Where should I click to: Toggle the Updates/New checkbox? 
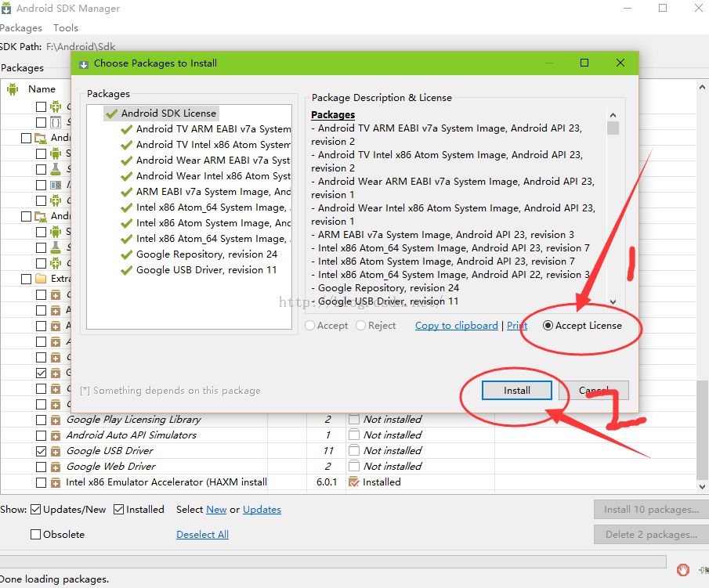(36, 510)
